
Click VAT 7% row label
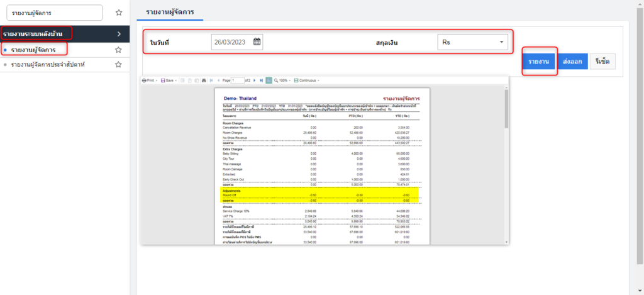228,216
